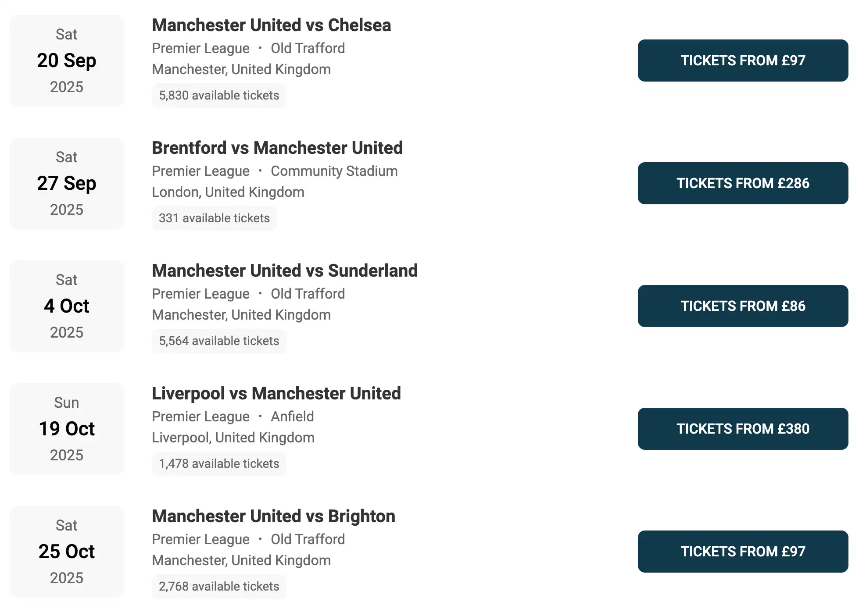The height and width of the screenshot is (616, 866).
Task: Click 'TICKETS FROM £97' for Manchester United vs Chelsea
Action: [x=743, y=61]
